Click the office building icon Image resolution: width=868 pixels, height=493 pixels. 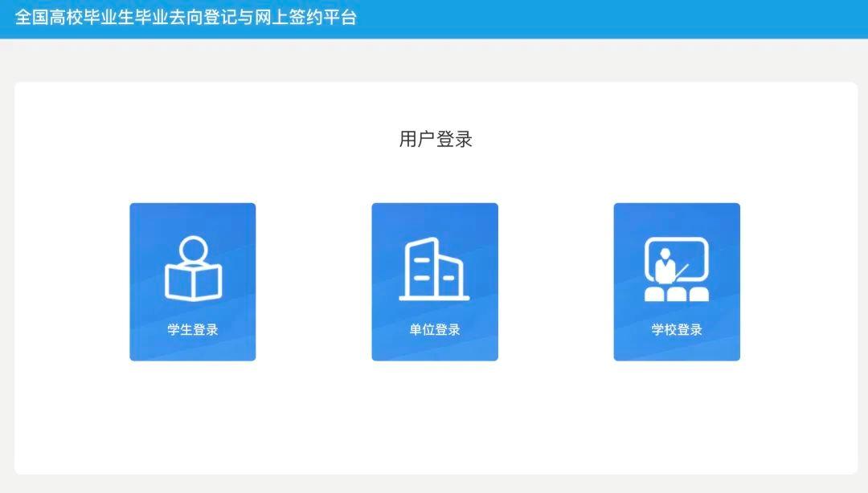pyautogui.click(x=435, y=269)
